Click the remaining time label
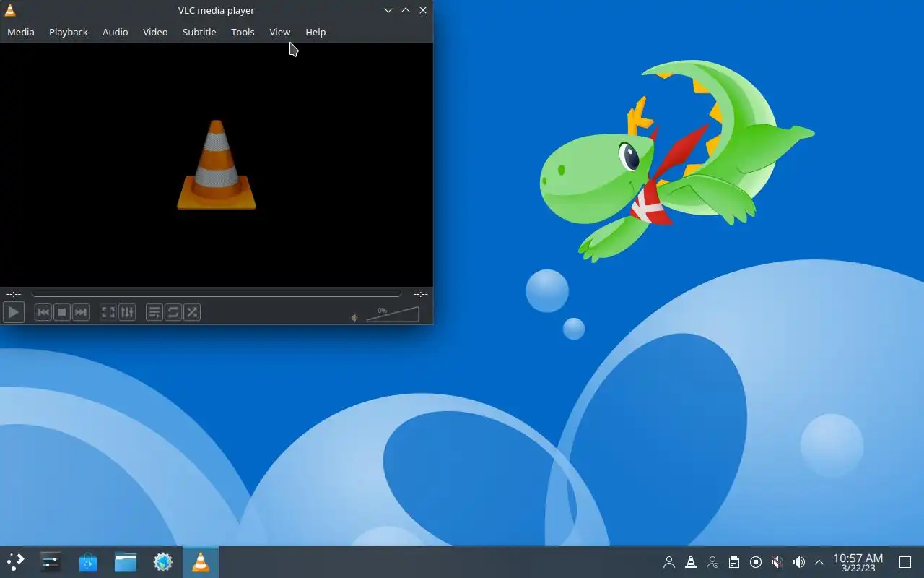 point(420,294)
